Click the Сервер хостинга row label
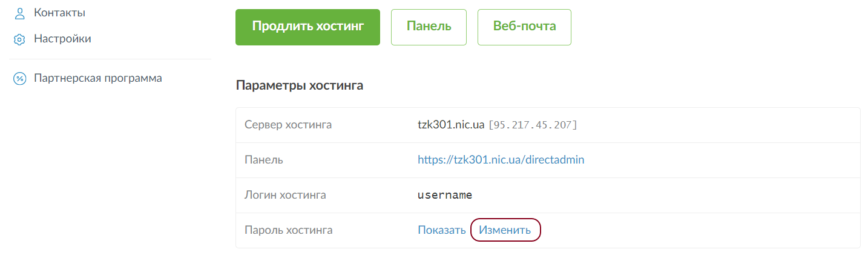 288,125
